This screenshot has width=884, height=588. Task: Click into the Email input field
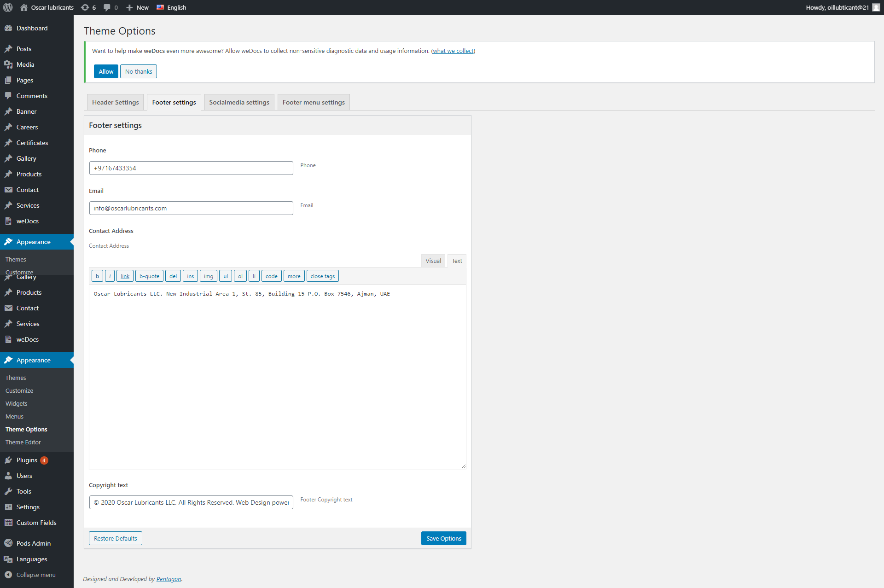click(x=191, y=208)
